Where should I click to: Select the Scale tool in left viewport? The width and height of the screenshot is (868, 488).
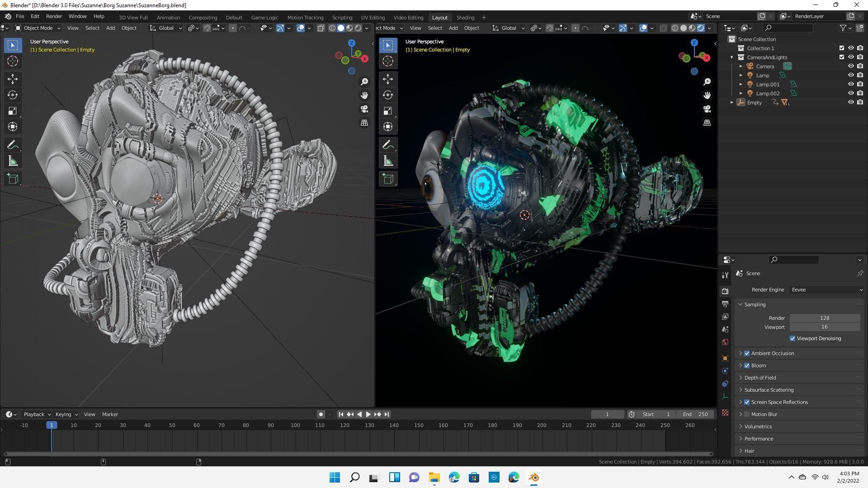tap(13, 111)
